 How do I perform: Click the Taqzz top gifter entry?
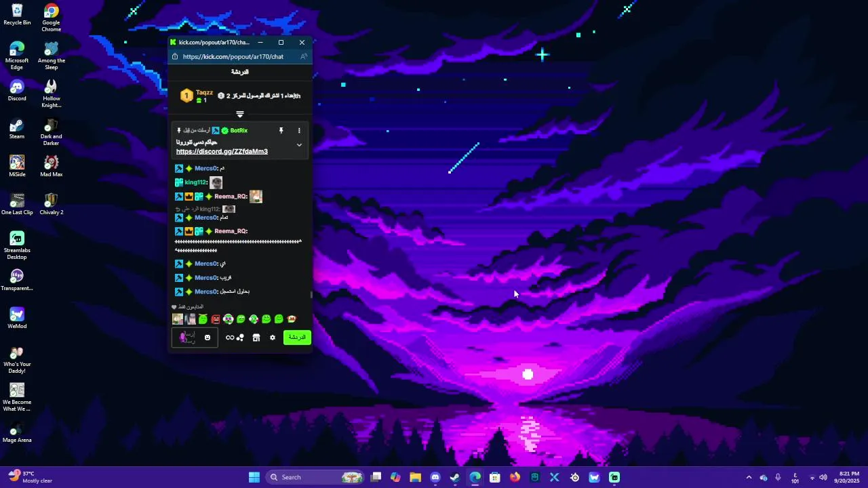pos(197,96)
